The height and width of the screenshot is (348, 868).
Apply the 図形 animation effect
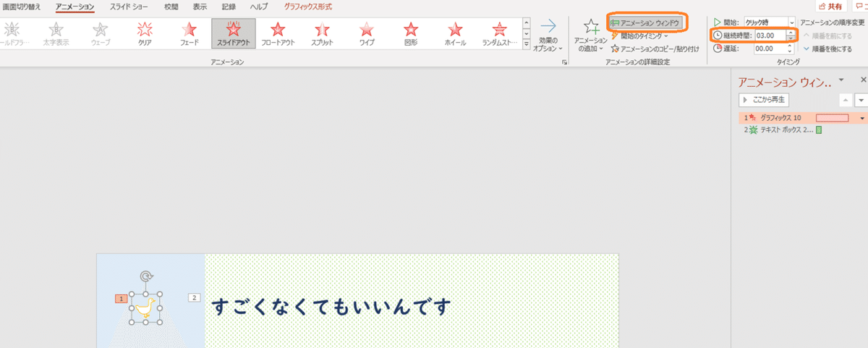[x=411, y=33]
